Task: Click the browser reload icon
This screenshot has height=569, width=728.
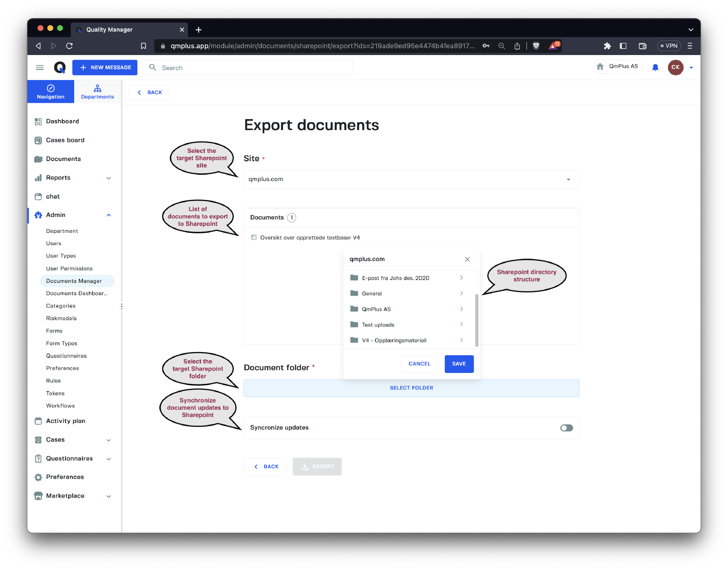Action: point(69,46)
